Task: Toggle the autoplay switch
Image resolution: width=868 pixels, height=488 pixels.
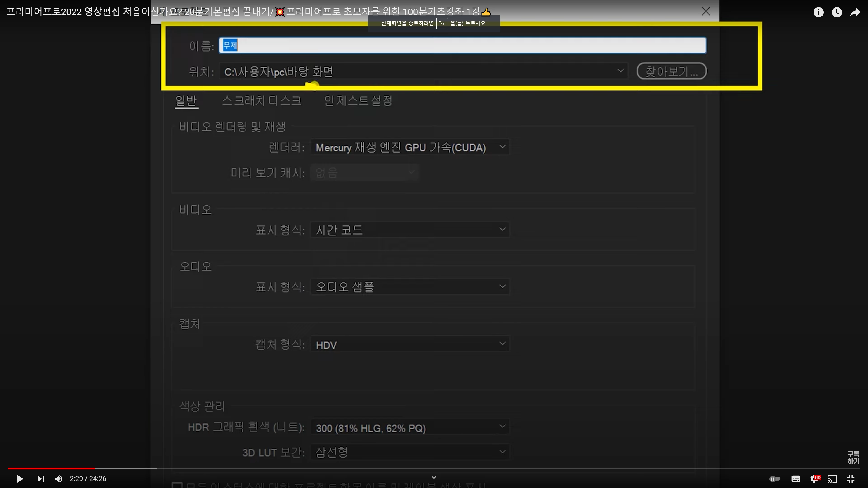Action: [775, 479]
